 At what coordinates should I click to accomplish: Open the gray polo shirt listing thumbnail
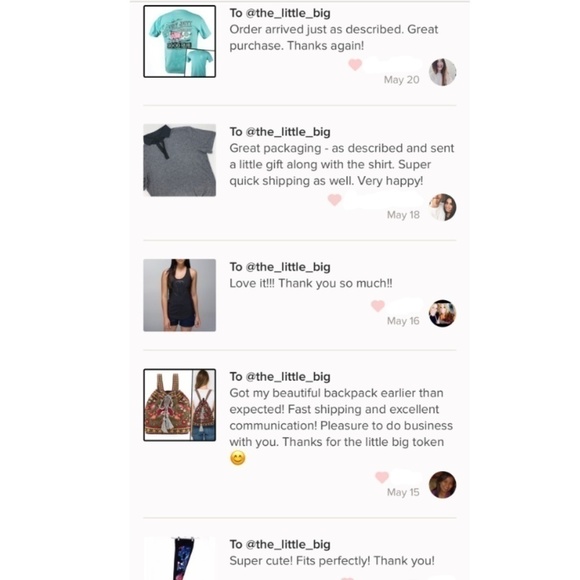pos(180,160)
